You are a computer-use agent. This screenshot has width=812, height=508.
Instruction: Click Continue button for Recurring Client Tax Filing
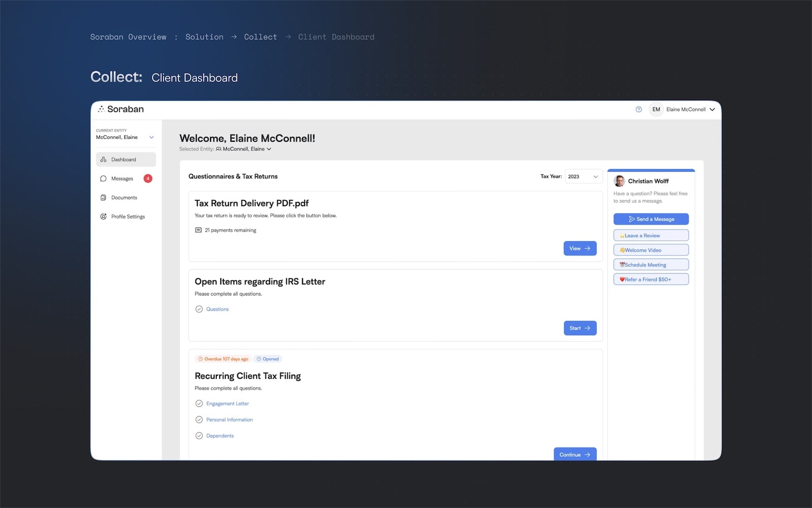(x=575, y=454)
